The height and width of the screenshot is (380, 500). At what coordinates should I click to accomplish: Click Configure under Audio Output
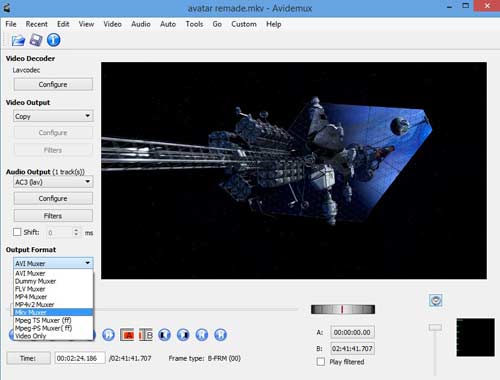coord(53,198)
